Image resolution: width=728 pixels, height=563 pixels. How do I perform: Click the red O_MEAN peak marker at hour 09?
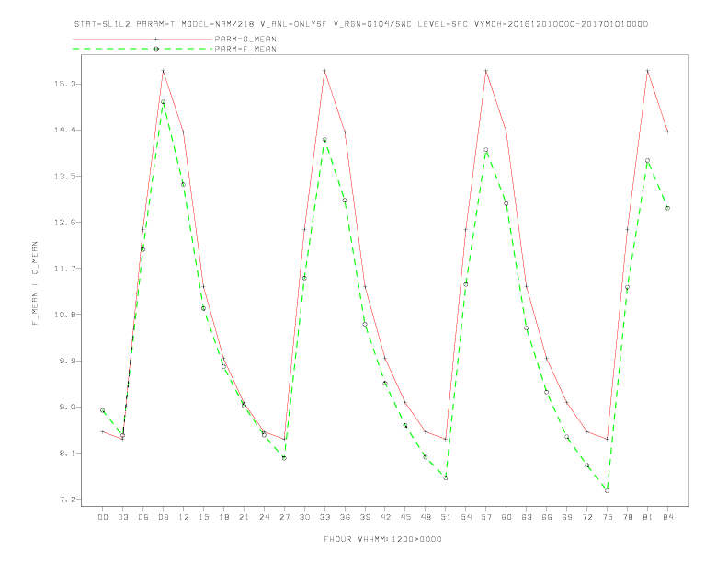pos(163,71)
